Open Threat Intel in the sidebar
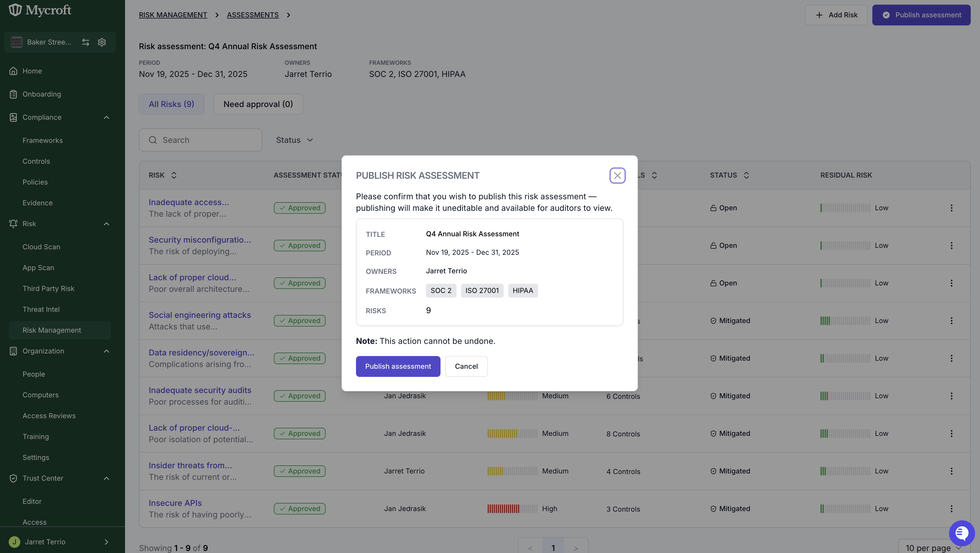The width and height of the screenshot is (980, 553). click(41, 309)
